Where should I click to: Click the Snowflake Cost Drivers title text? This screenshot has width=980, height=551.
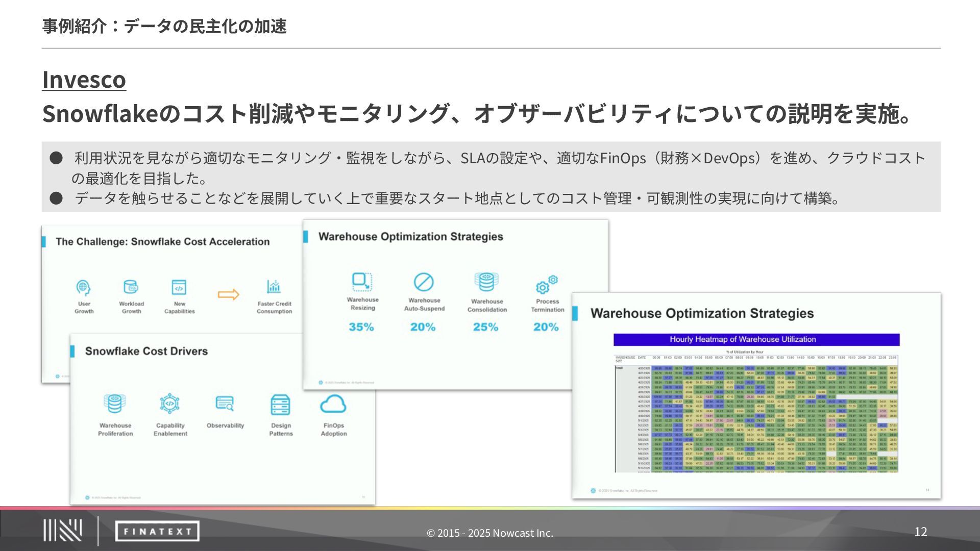pos(146,351)
